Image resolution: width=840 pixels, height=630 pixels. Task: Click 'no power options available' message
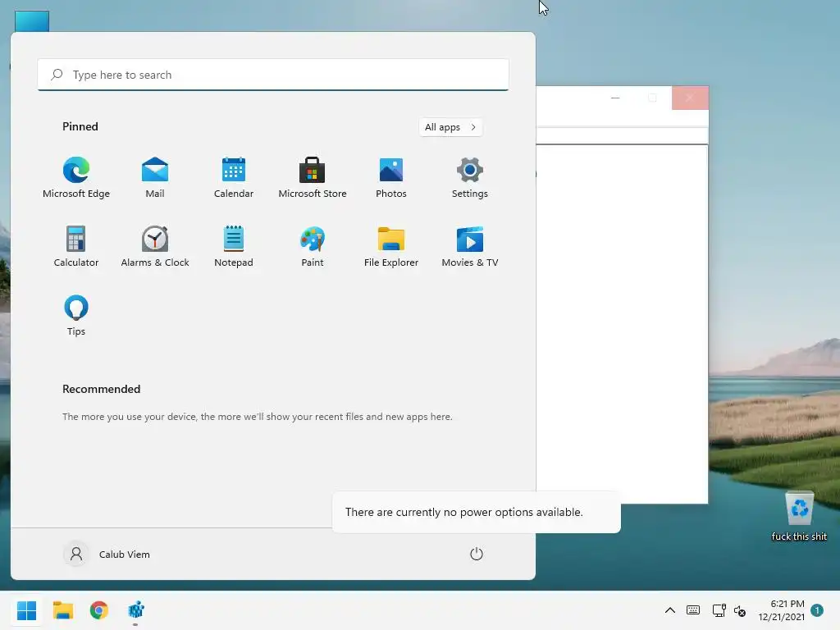click(x=464, y=512)
